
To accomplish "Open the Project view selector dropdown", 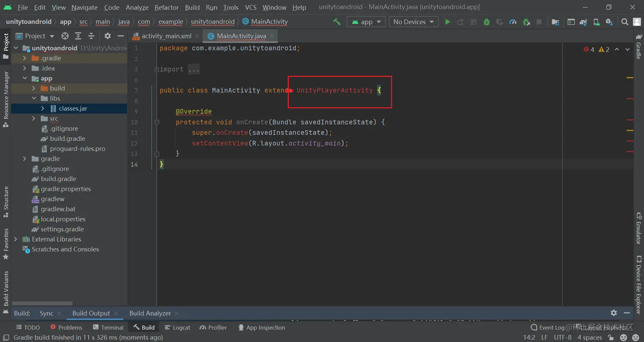I will pos(35,36).
